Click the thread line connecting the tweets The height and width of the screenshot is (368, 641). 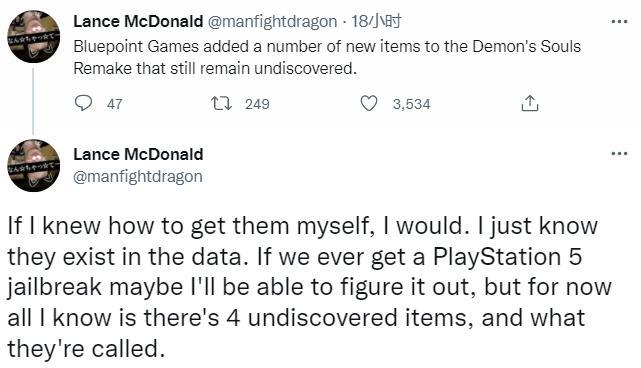click(x=33, y=101)
